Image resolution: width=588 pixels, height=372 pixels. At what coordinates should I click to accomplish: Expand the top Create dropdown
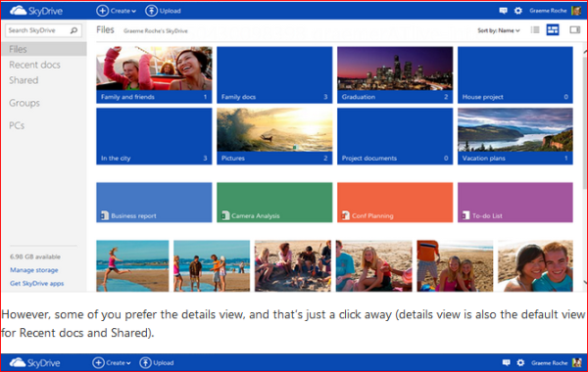(x=117, y=11)
